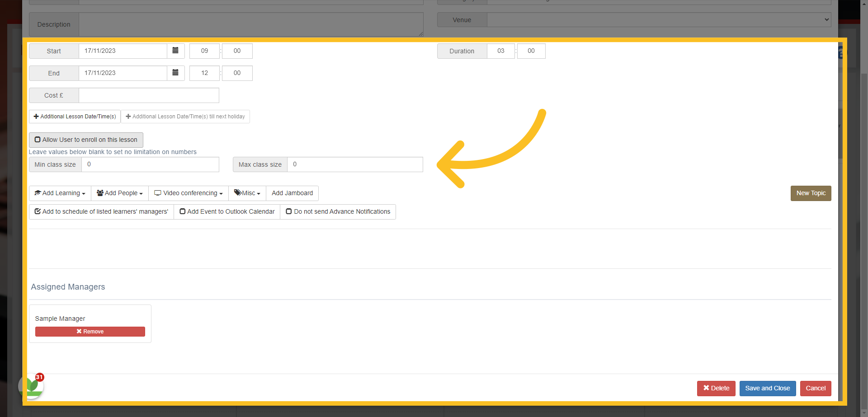Viewport: 868px width, 417px height.
Task: Click the Assigned Managers heading
Action: pyautogui.click(x=68, y=287)
